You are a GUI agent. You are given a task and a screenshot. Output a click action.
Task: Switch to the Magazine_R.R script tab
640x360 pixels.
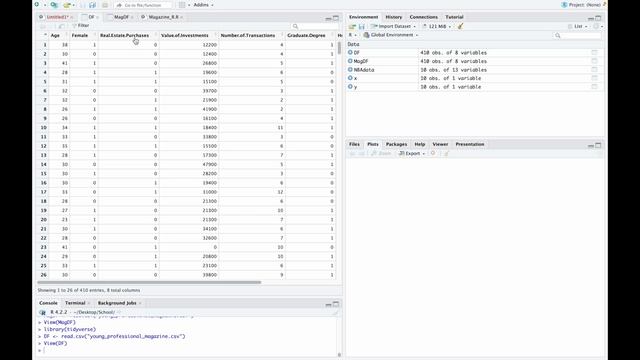coord(163,17)
